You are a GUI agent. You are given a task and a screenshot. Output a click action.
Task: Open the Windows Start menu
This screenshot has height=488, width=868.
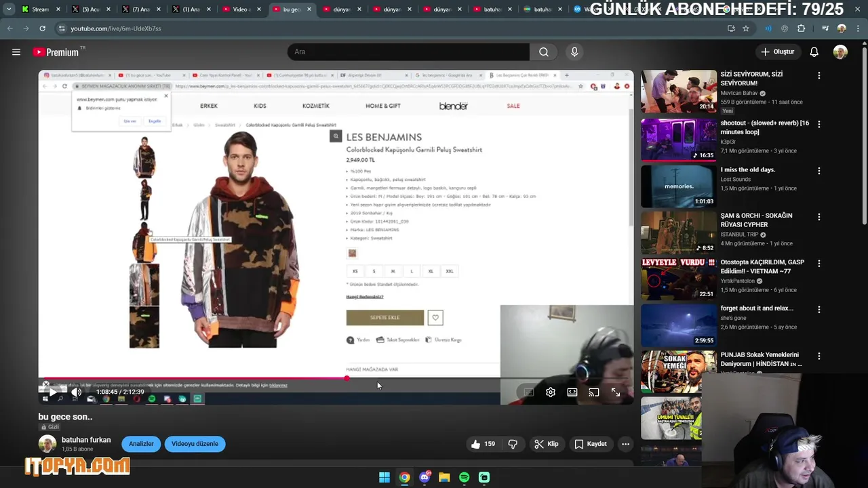pos(384,477)
